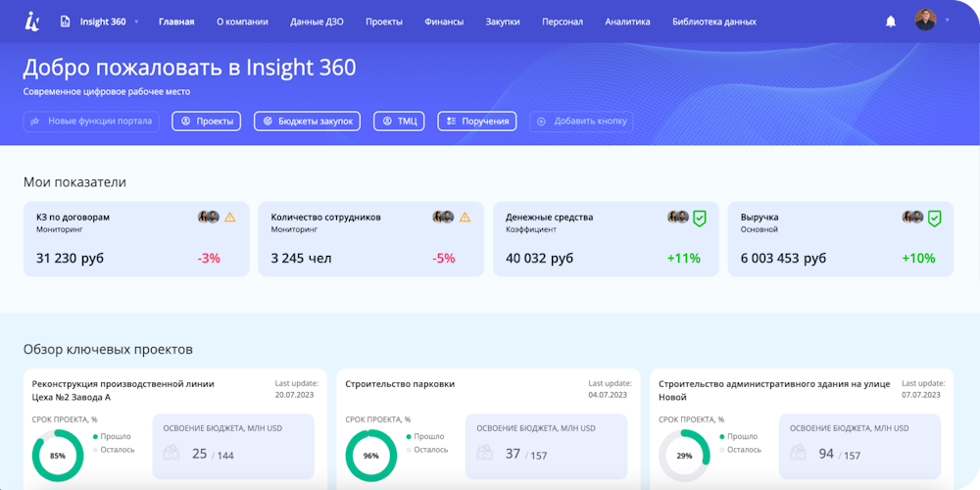Open the Реконструкция производственной линии project title
The image size is (980, 490).
[123, 390]
